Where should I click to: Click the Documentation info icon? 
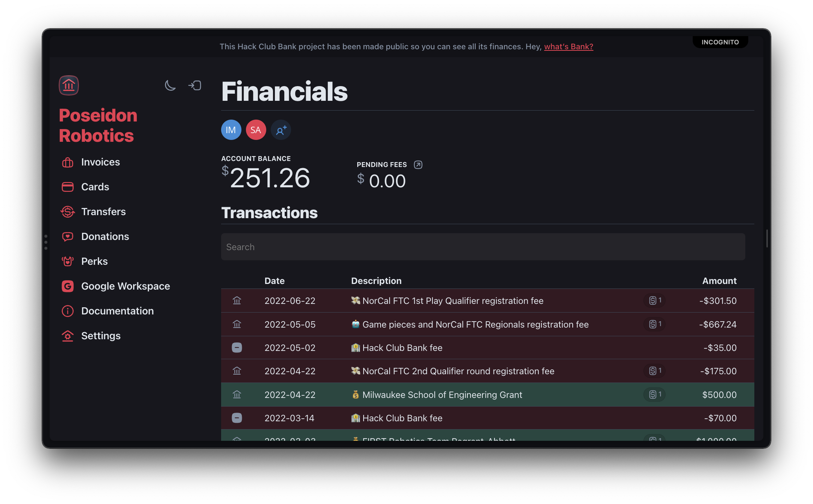click(x=68, y=311)
